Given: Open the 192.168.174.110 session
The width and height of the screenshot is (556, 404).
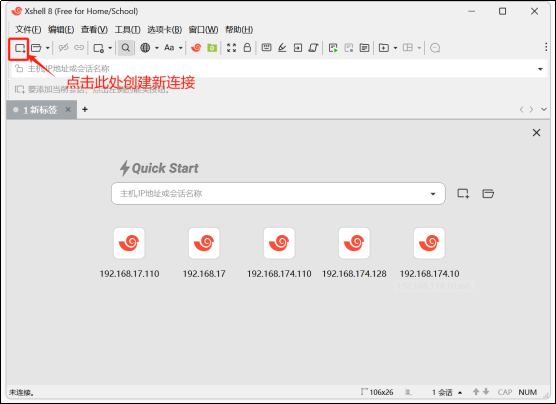Looking at the screenshot, I should click(x=279, y=253).
